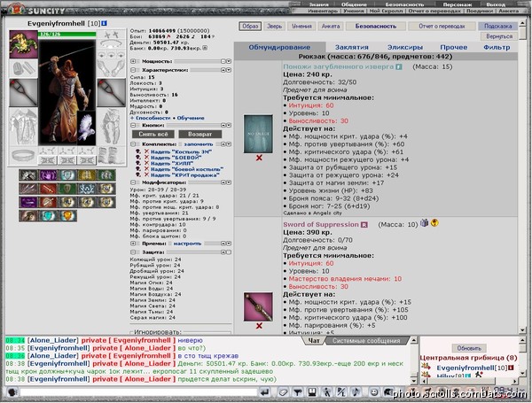Collapse the Модификаторы section

pyautogui.click(x=133, y=182)
